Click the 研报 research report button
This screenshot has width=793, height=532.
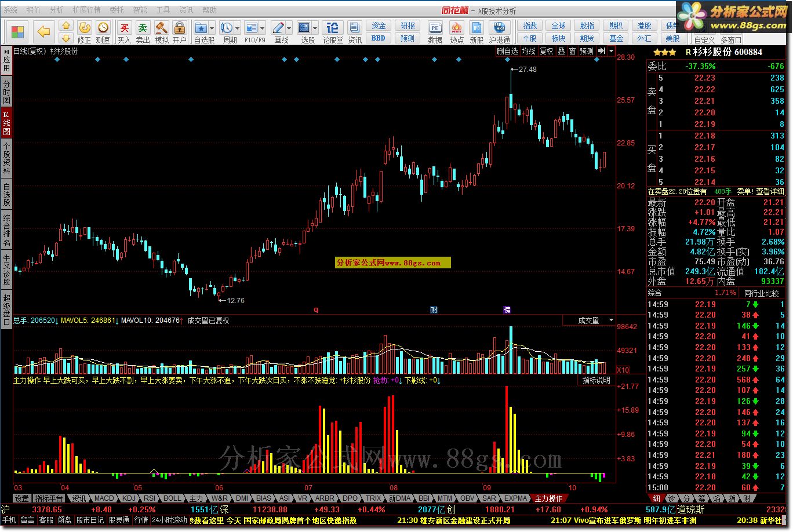(408, 26)
